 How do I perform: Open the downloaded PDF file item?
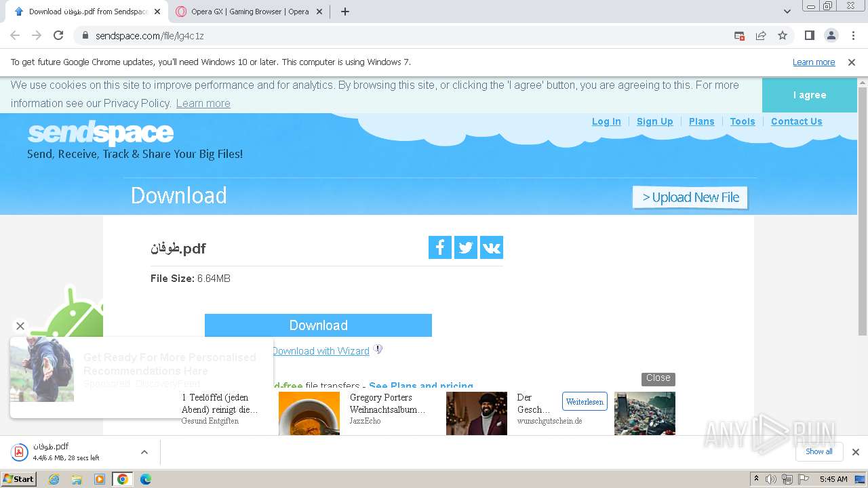66,452
